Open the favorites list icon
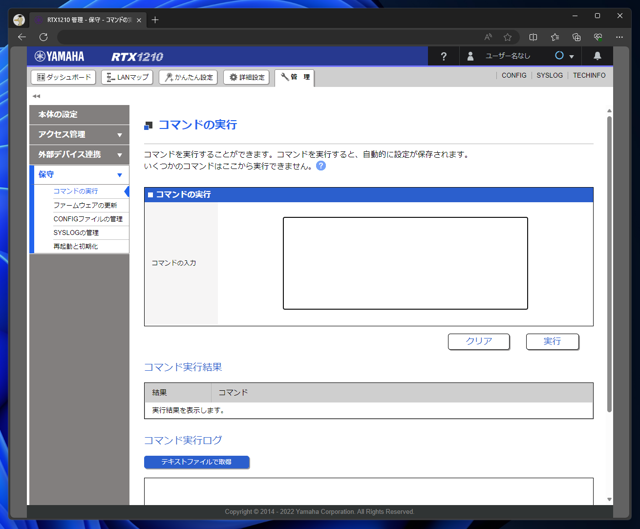 coord(555,37)
